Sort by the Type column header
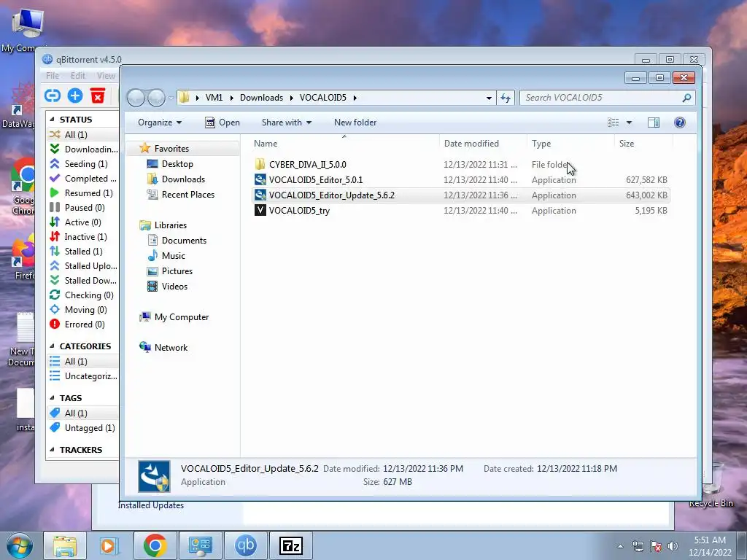Image resolution: width=747 pixels, height=560 pixels. tap(541, 144)
